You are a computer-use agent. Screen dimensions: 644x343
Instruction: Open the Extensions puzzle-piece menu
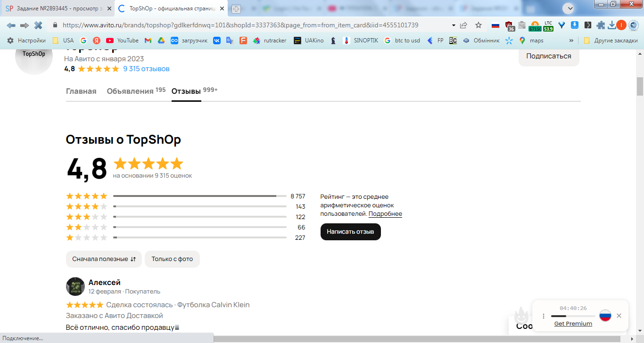tap(600, 25)
